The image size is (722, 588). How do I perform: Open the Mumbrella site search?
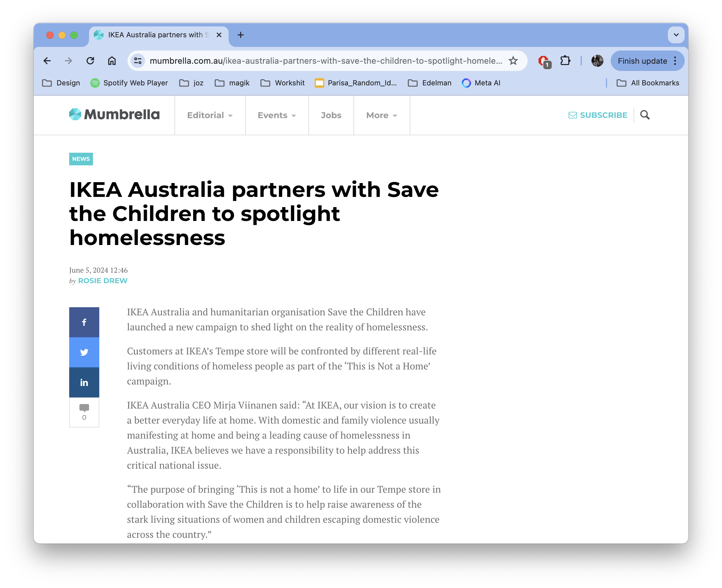[645, 115]
